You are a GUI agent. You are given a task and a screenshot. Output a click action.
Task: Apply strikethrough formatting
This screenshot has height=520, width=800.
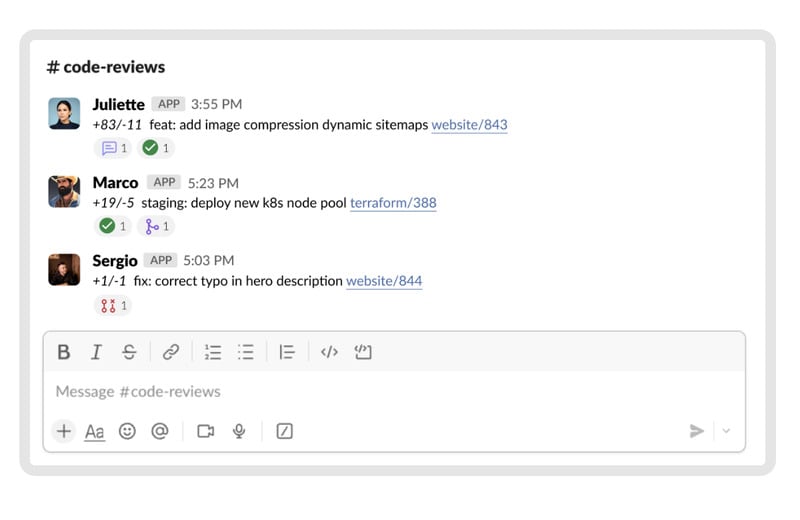point(129,352)
